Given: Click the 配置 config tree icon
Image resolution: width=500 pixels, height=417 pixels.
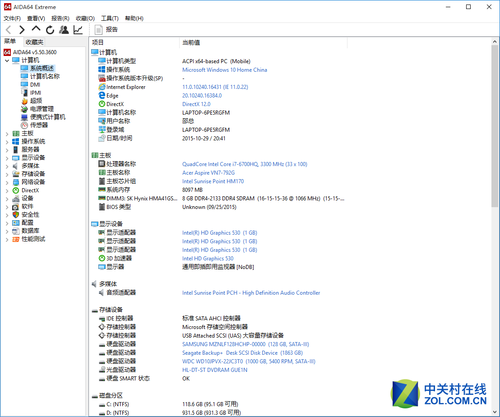Looking at the screenshot, I should point(16,223).
